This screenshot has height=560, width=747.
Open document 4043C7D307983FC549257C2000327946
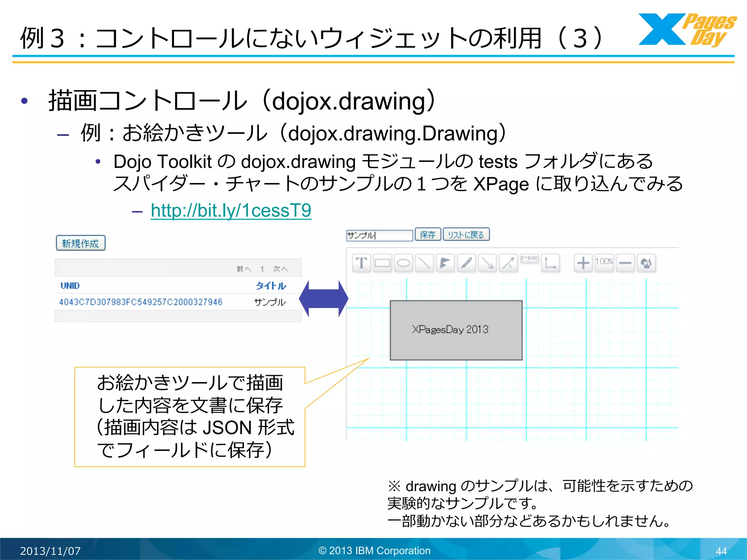pyautogui.click(x=141, y=302)
